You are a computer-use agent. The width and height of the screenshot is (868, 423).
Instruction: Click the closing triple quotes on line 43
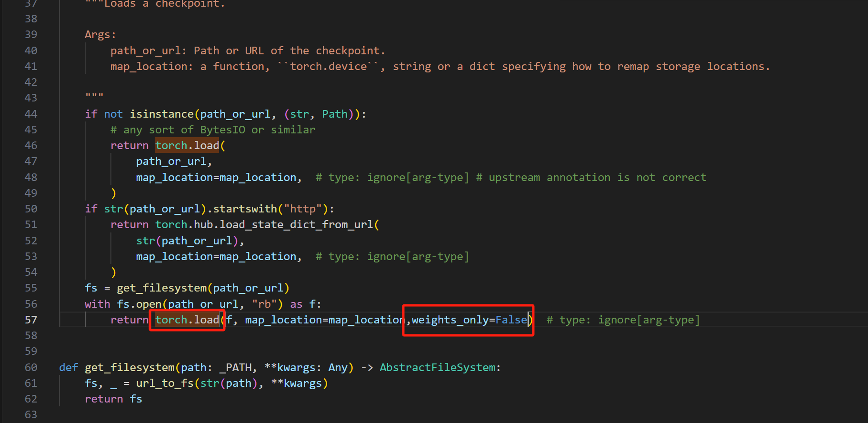(x=94, y=97)
